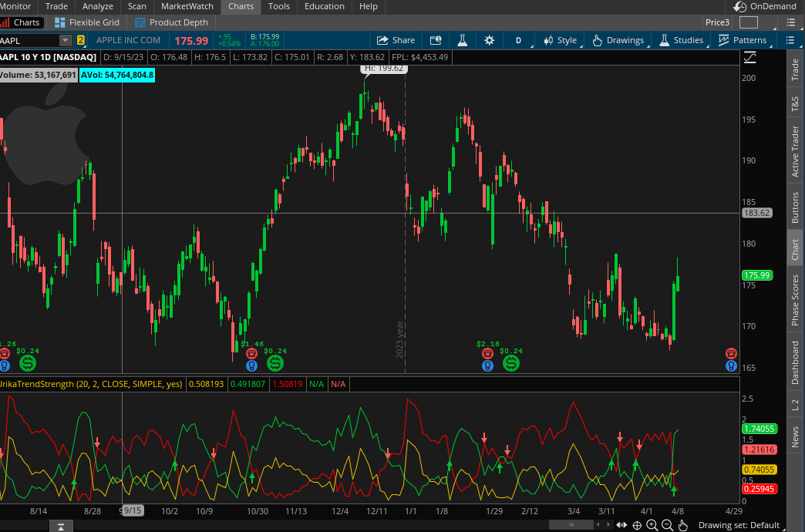Click the UrikaTrendStrength study label
This screenshot has width=805, height=532.
coord(92,384)
